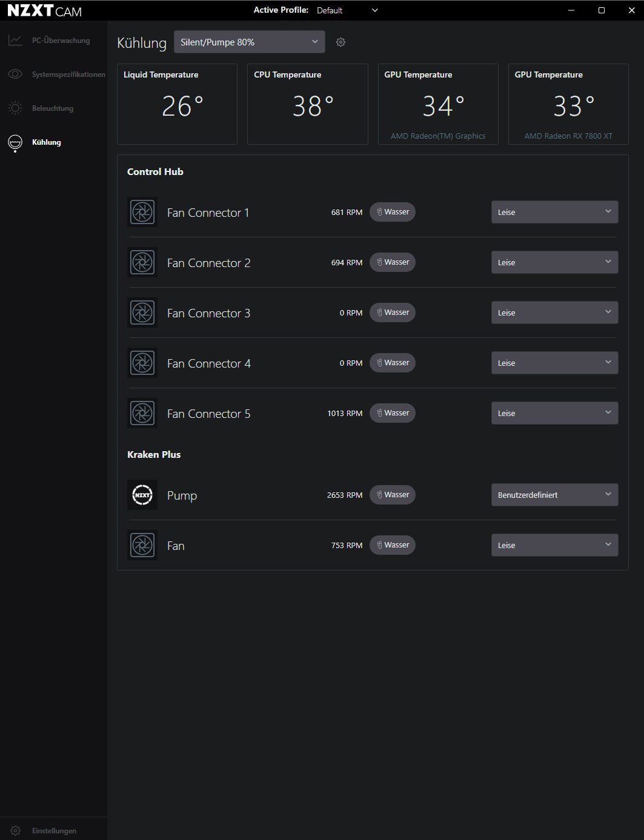The width and height of the screenshot is (644, 840).
Task: Click the 2653 RPM pump speed
Action: coord(345,495)
